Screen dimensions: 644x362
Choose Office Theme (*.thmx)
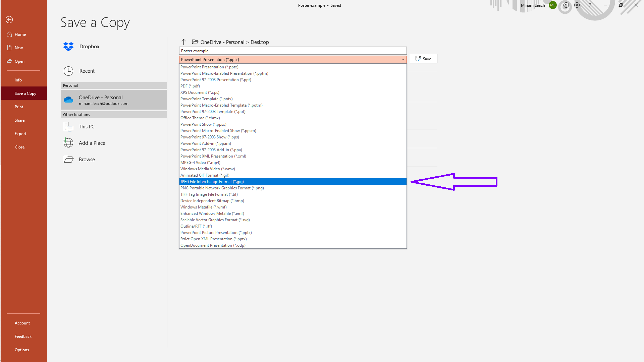293,118
